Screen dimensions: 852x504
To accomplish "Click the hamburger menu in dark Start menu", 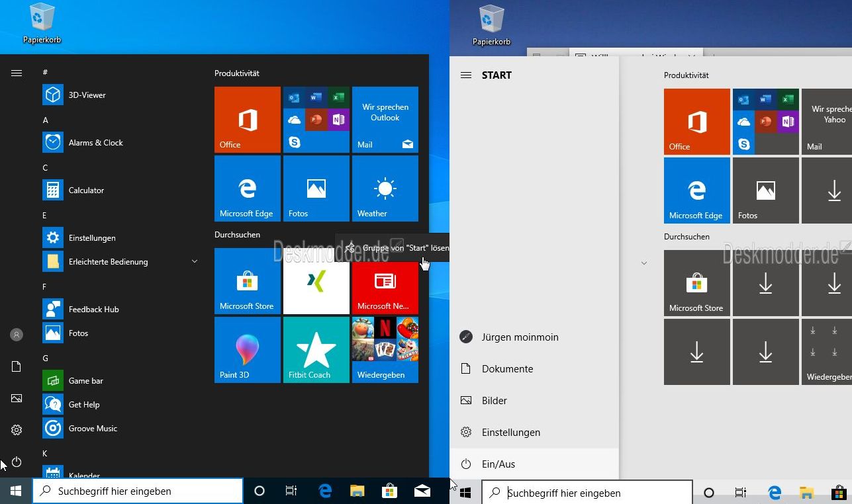I will pyautogui.click(x=17, y=73).
